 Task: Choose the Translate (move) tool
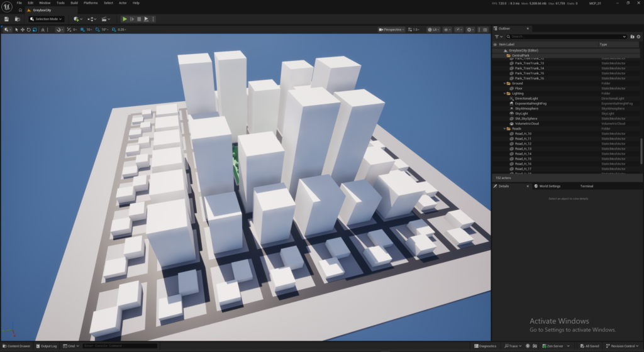point(23,30)
